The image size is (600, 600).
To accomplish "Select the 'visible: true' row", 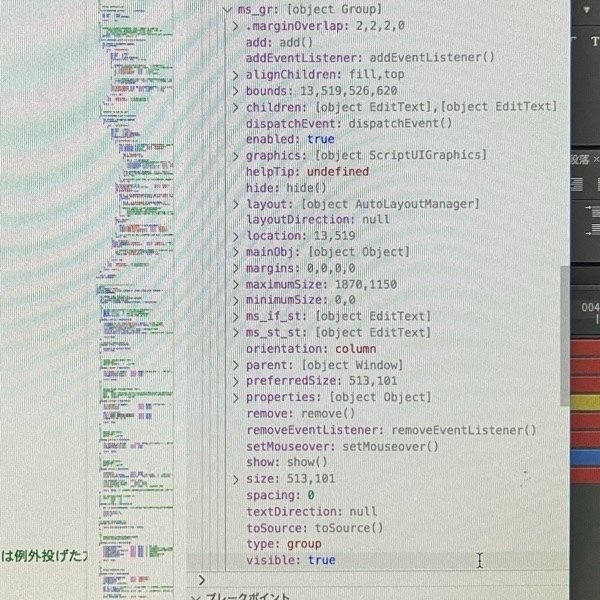I will pos(291,560).
